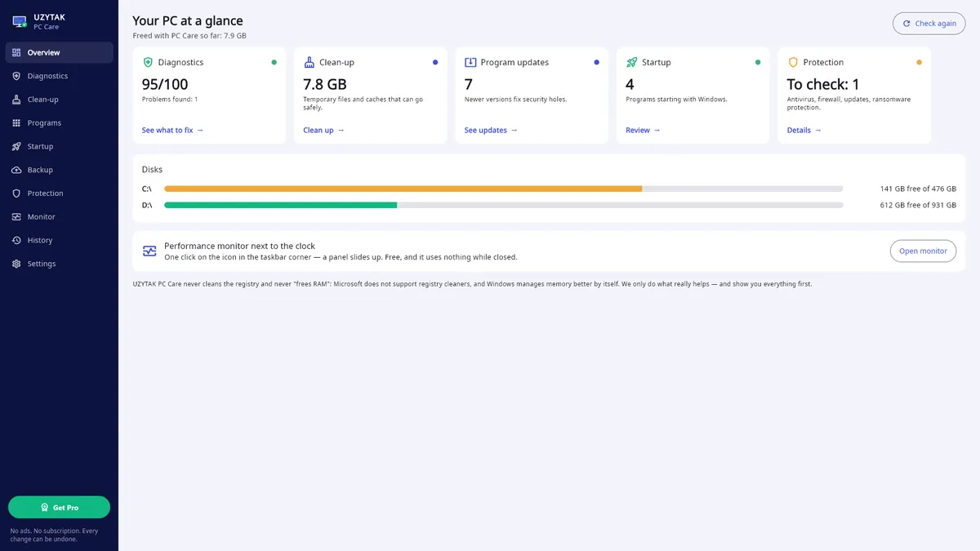The width and height of the screenshot is (980, 551).
Task: Open the Details link on Protection card
Action: click(804, 131)
